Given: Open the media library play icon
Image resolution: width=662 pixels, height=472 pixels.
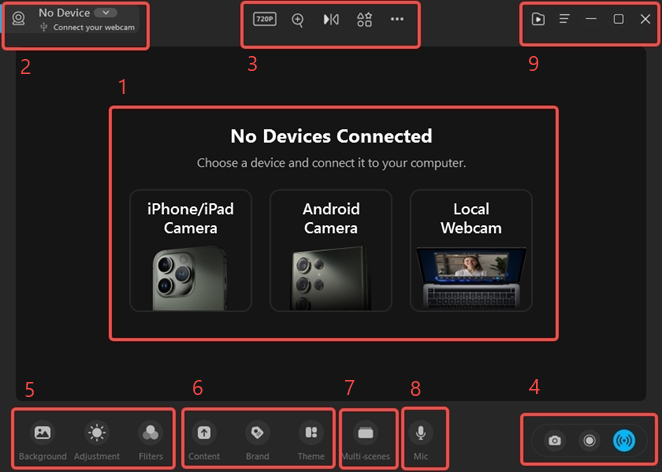Looking at the screenshot, I should point(538,19).
